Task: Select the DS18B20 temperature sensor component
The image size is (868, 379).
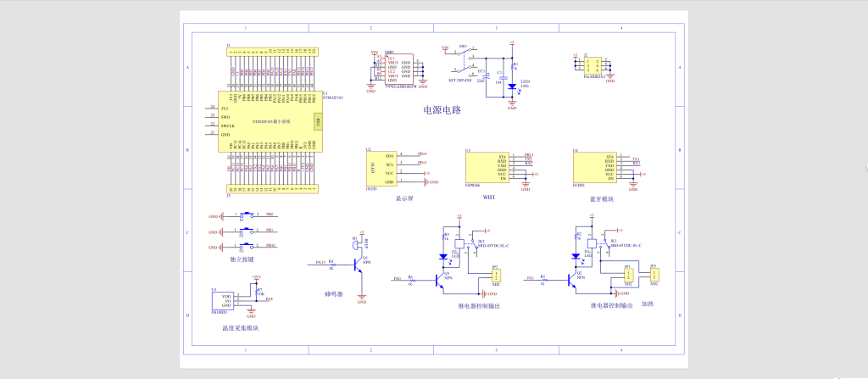Action: 227,301
